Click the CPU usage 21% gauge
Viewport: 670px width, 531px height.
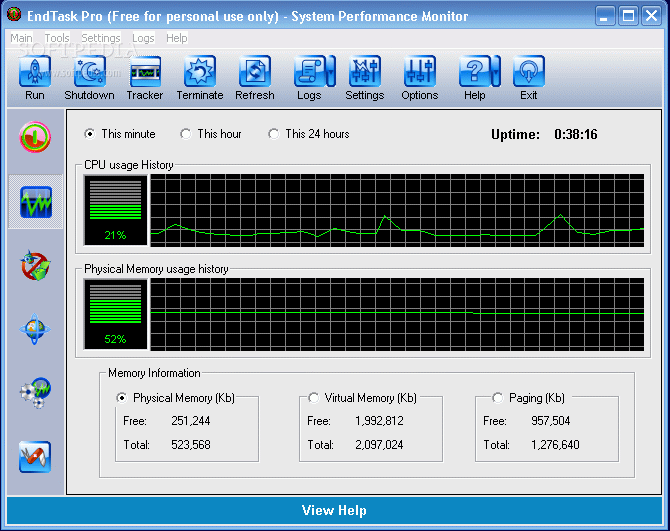pyautogui.click(x=115, y=210)
